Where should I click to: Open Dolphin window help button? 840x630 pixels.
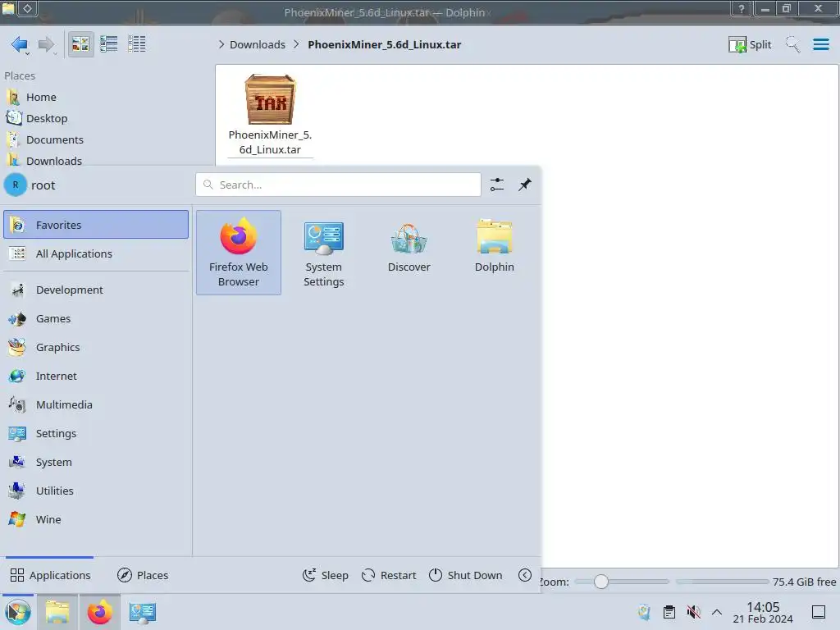(x=741, y=8)
